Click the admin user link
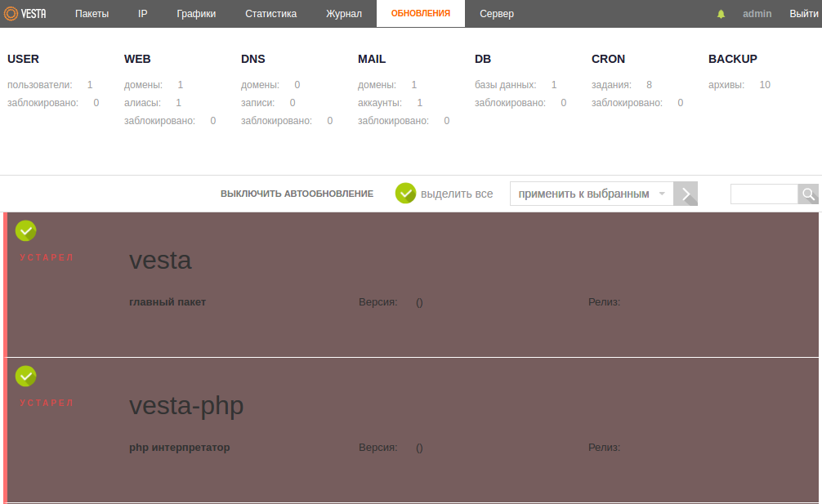Viewport: 822px width, 504px height. coord(757,14)
